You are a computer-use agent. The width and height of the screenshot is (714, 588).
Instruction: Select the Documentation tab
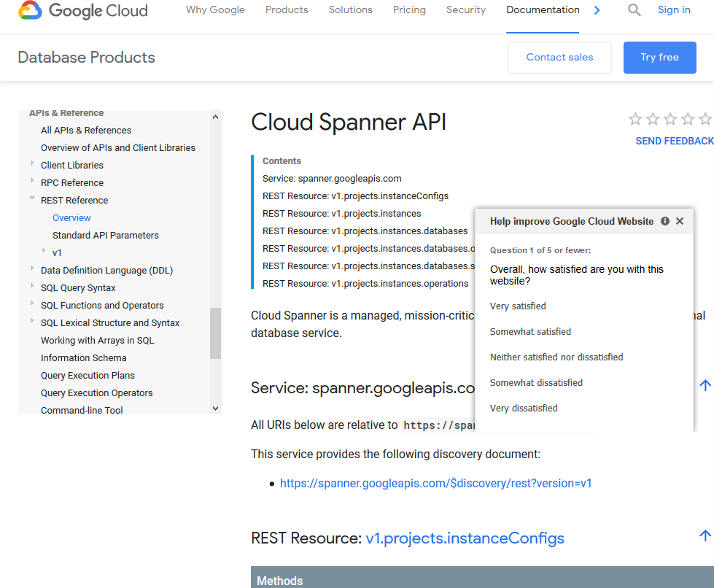pos(543,10)
